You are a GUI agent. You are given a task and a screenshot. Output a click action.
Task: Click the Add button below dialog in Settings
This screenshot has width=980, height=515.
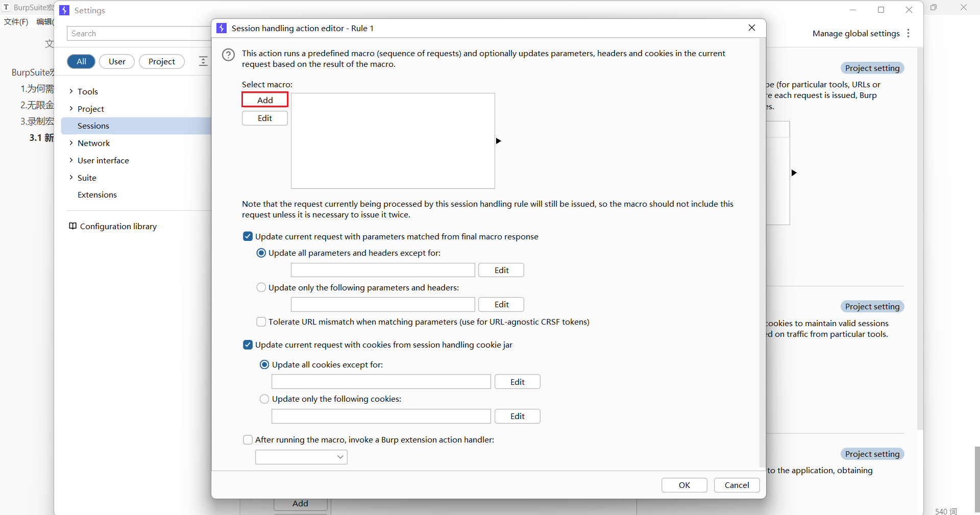click(x=300, y=503)
